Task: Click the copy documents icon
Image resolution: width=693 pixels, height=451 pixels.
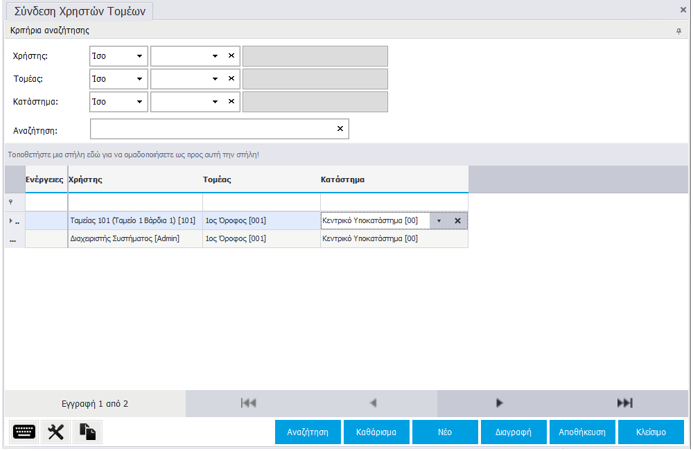Action: click(88, 432)
